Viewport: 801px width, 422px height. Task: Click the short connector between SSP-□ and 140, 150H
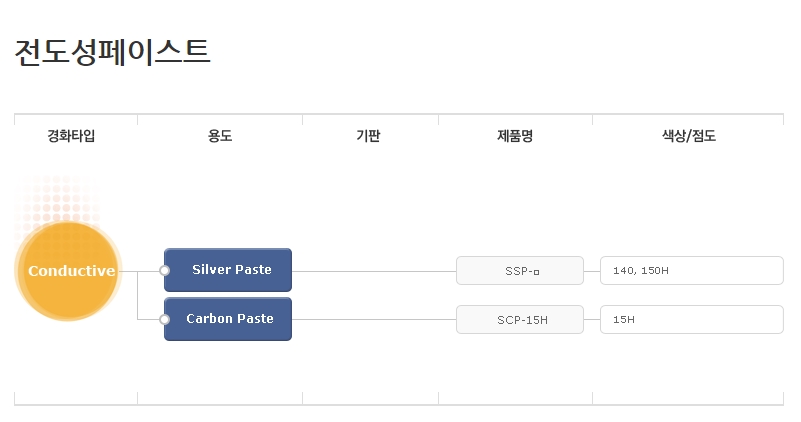tap(592, 271)
